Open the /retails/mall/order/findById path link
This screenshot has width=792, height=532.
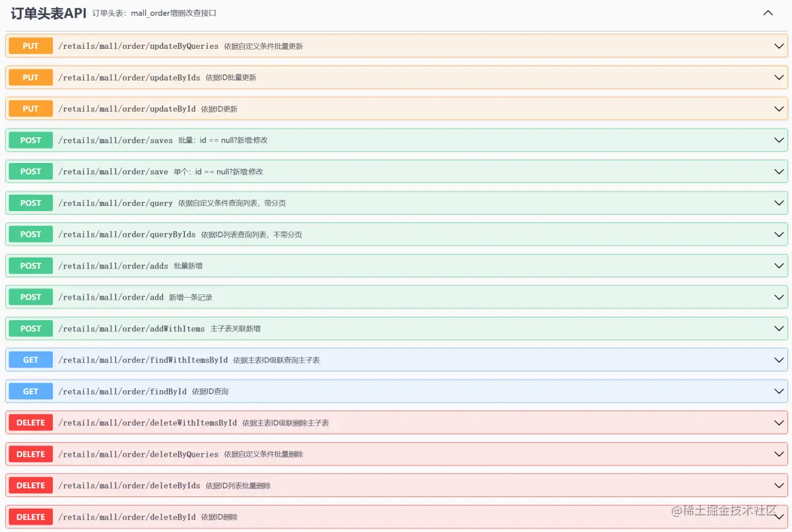pos(123,391)
